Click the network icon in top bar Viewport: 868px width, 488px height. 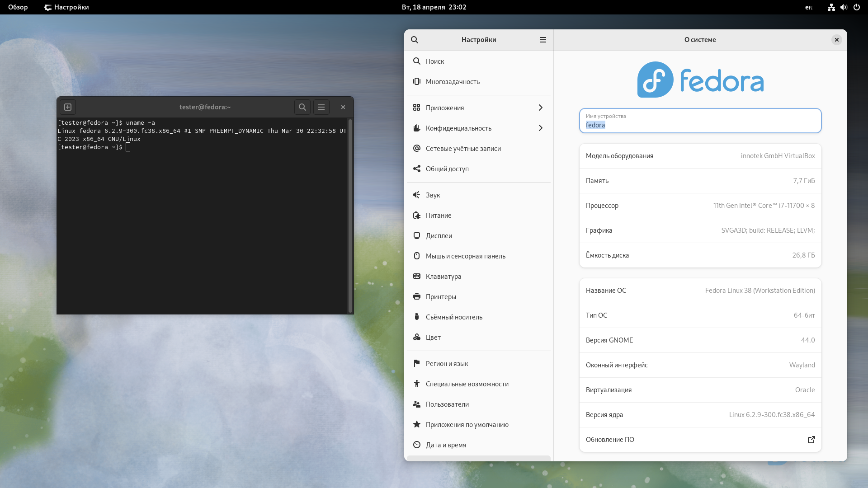(831, 7)
